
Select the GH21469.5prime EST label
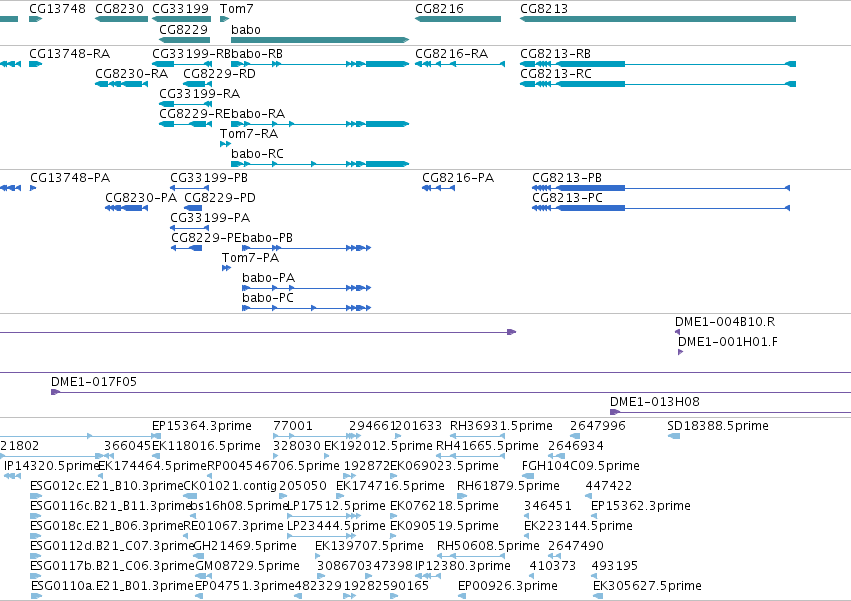click(245, 547)
